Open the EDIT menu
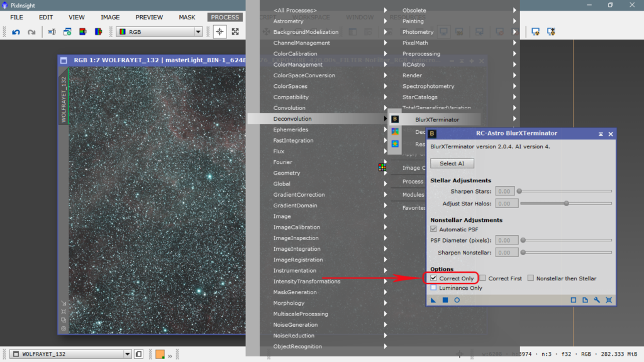 (46, 17)
